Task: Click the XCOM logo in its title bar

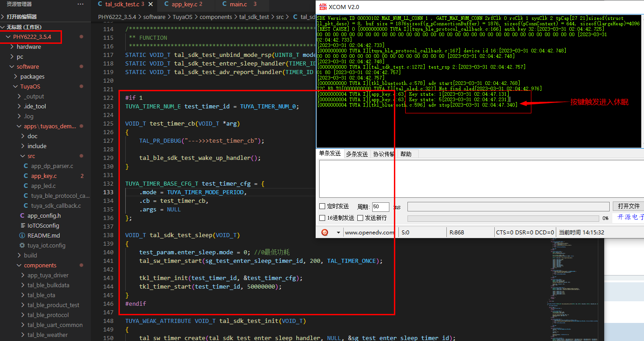Action: 322,6
